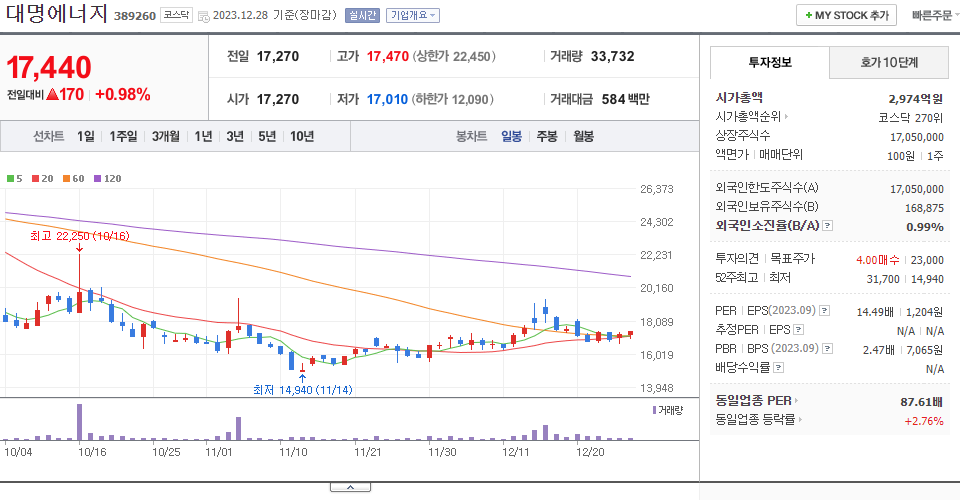Click the 외국인소진율 value 0.99%
The image size is (960, 500).
coord(924,227)
